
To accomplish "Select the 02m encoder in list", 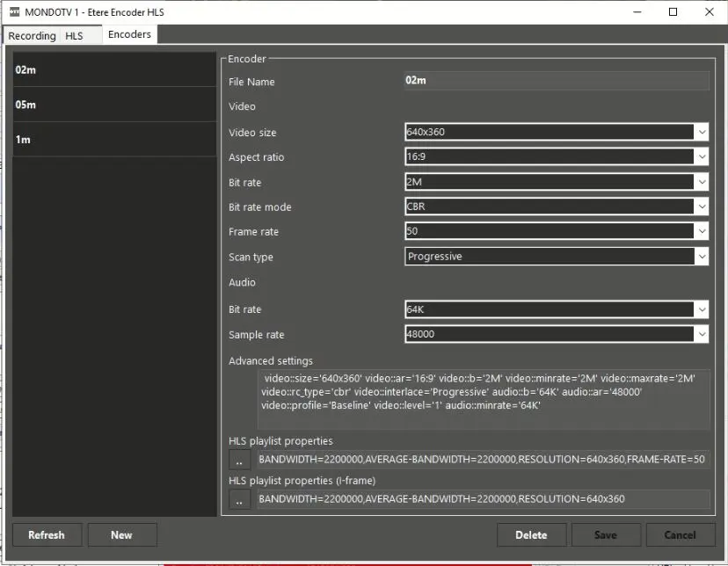I will [114, 69].
